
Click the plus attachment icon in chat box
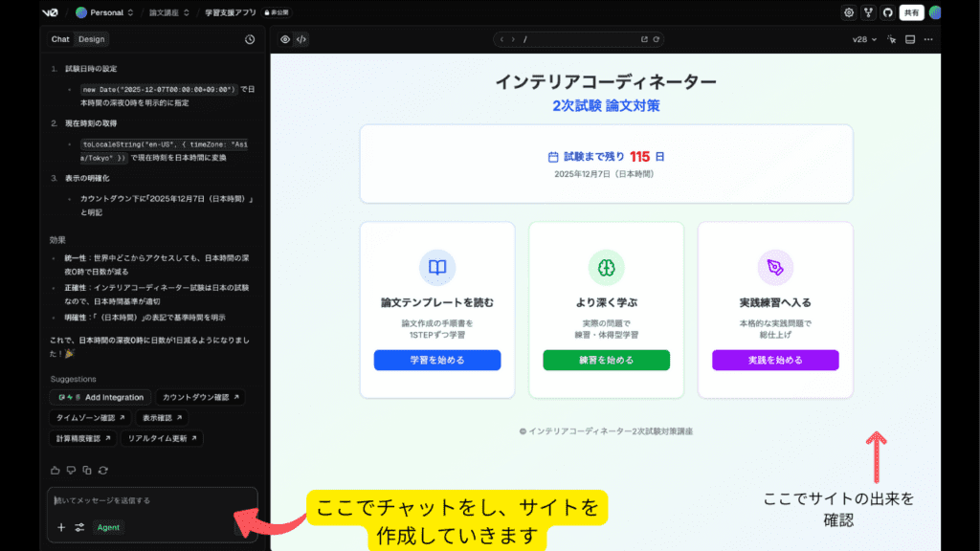tap(61, 527)
